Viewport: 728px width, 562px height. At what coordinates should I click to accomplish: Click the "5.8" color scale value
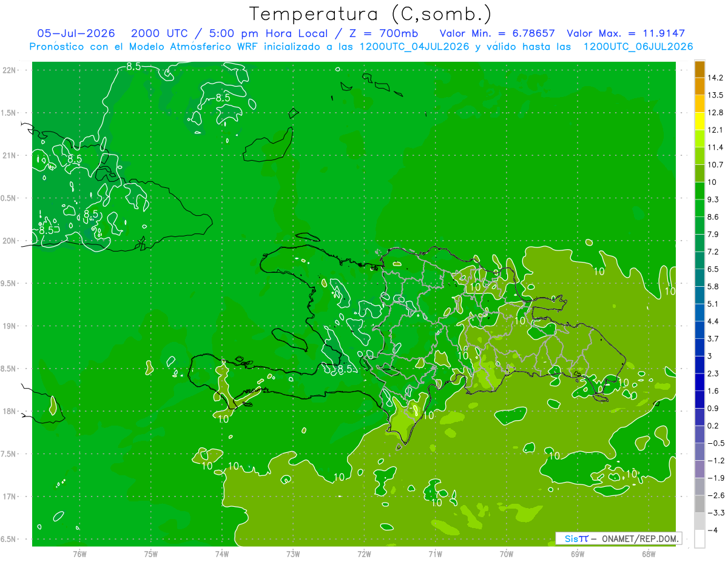click(713, 287)
